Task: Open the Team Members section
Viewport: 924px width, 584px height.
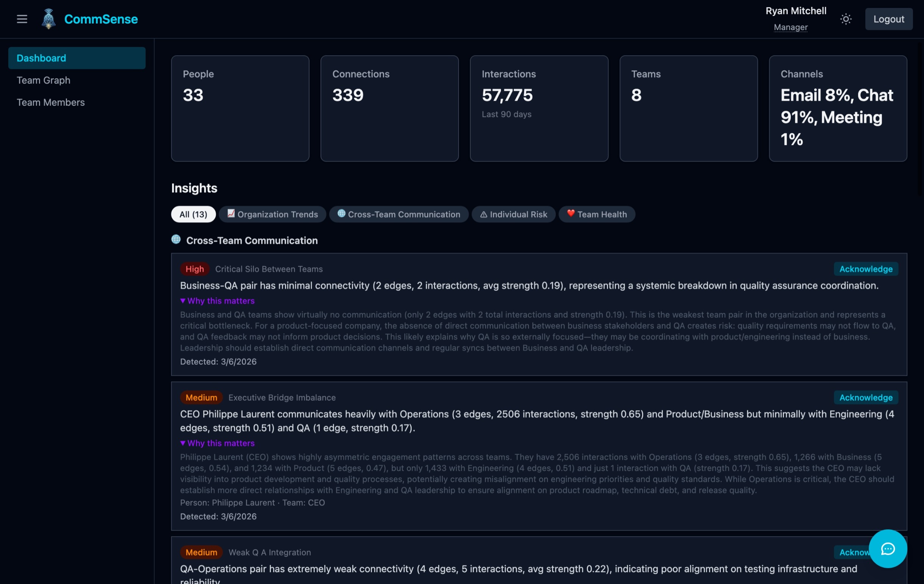Action: (51, 102)
